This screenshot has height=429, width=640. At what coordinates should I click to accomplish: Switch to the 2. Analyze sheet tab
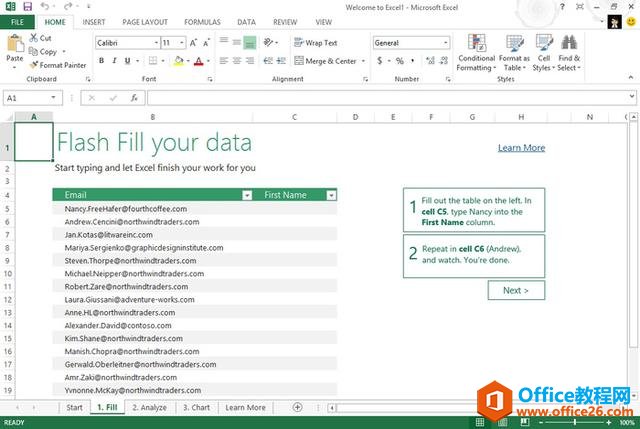pos(148,408)
